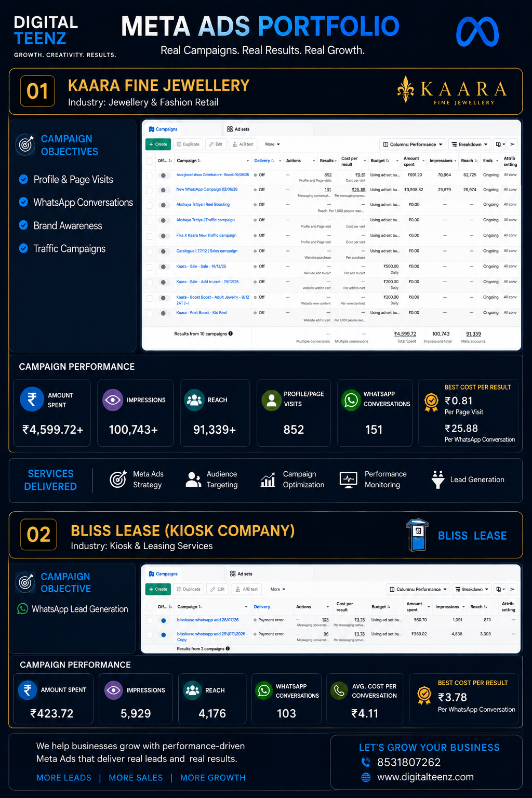Click the Meta Ads Strategy target icon
The height and width of the screenshot is (798, 532).
pyautogui.click(x=118, y=479)
